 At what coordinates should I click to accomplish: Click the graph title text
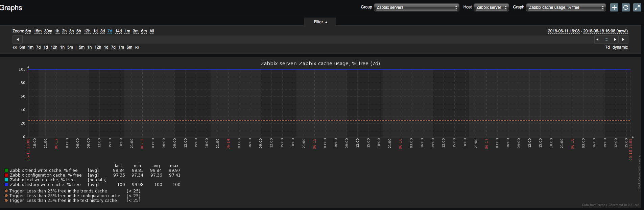320,63
